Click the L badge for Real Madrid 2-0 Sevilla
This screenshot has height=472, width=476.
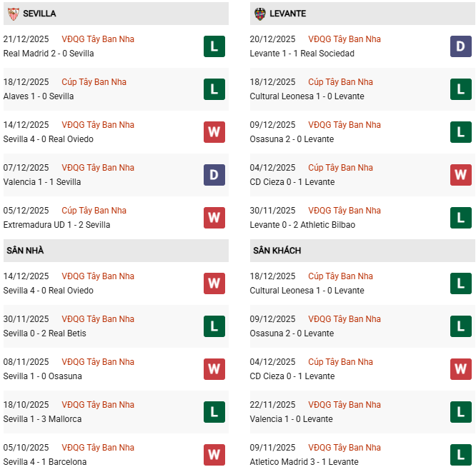(214, 46)
